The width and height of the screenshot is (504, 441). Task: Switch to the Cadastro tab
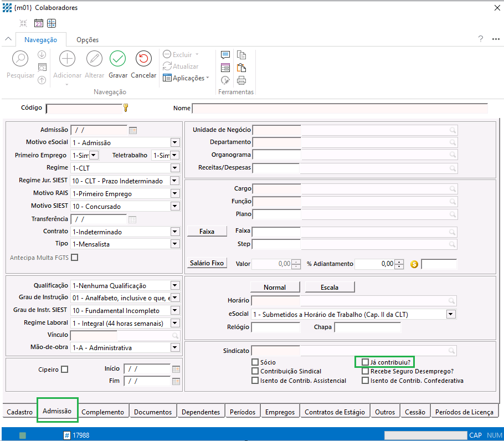[19, 412]
